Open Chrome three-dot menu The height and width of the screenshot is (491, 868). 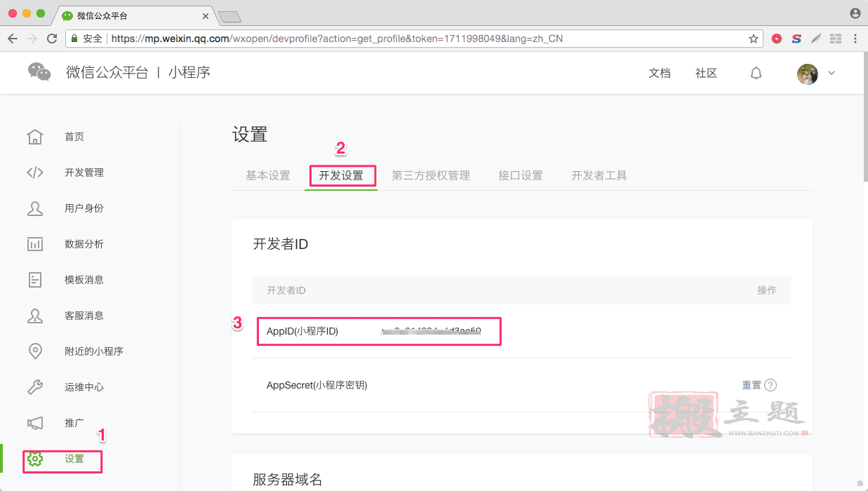855,39
